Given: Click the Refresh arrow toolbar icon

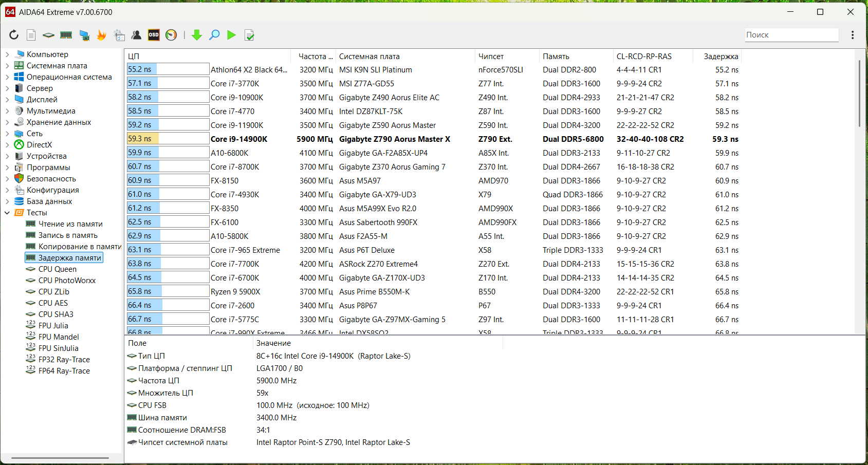Looking at the screenshot, I should (x=14, y=35).
